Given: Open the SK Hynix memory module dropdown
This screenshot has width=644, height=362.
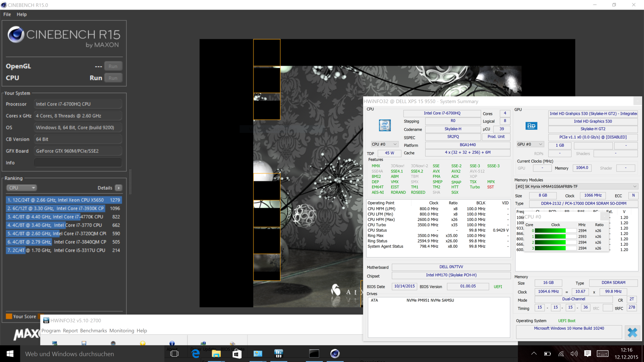Looking at the screenshot, I should 576,186.
